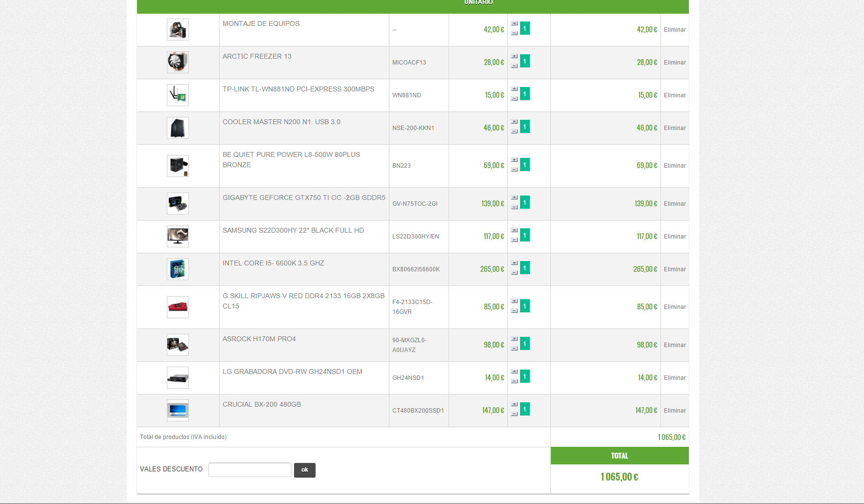Screen dimensions: 864x504
Task: Remove Intel Core i5-6600K from cart
Action: tap(675, 269)
